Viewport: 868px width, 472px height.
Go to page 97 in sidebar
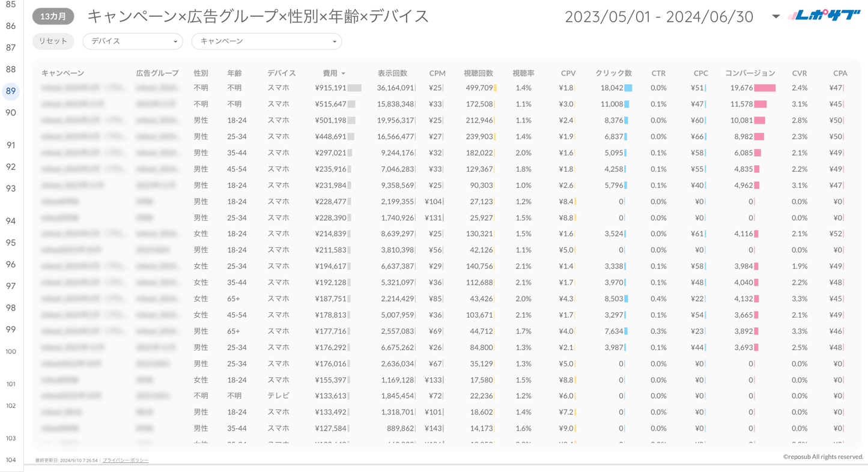(x=11, y=286)
